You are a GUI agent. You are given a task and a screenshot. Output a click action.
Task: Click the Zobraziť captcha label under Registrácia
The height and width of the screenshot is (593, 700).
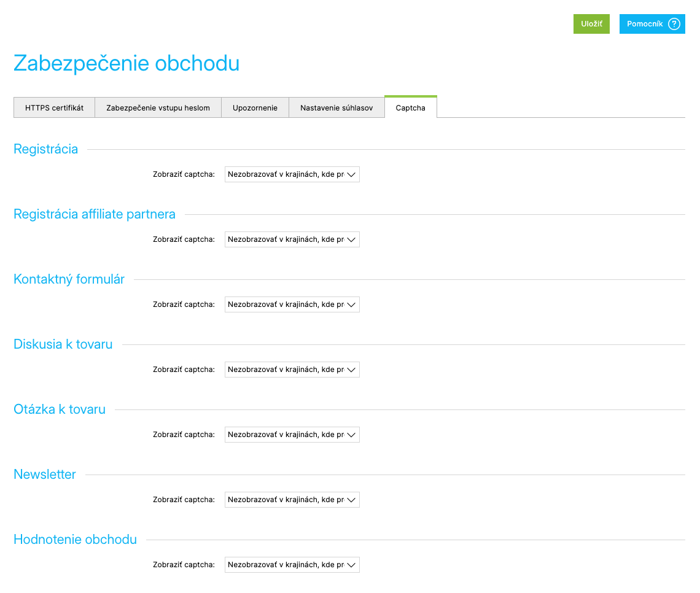[184, 174]
